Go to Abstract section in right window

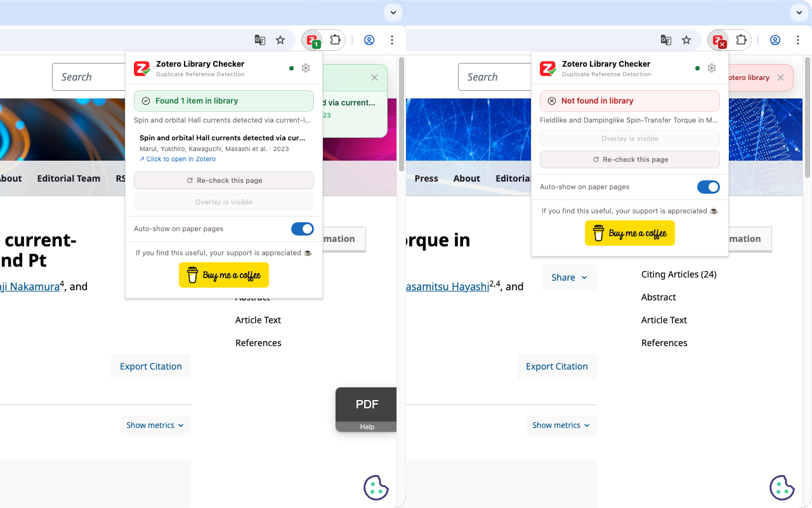(658, 297)
